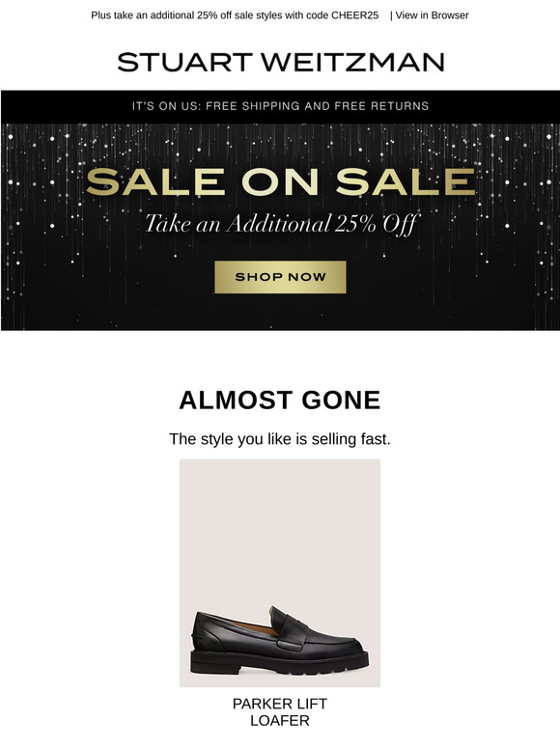Click the ALMOST GONE heading
Image resolution: width=560 pixels, height=747 pixels.
pos(280,401)
